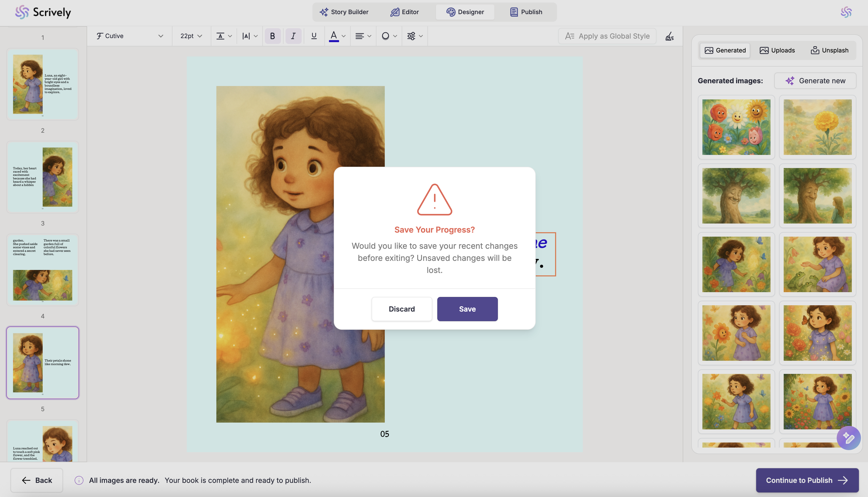This screenshot has height=497, width=868.
Task: Expand the 22pt font size dropdown
Action: pos(191,36)
